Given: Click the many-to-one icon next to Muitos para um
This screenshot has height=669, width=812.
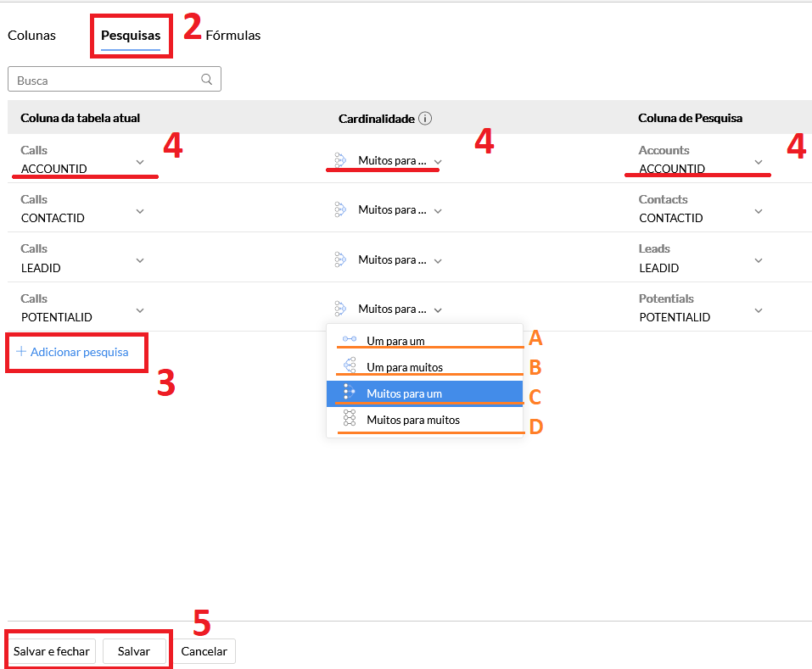Looking at the screenshot, I should click(x=350, y=392).
